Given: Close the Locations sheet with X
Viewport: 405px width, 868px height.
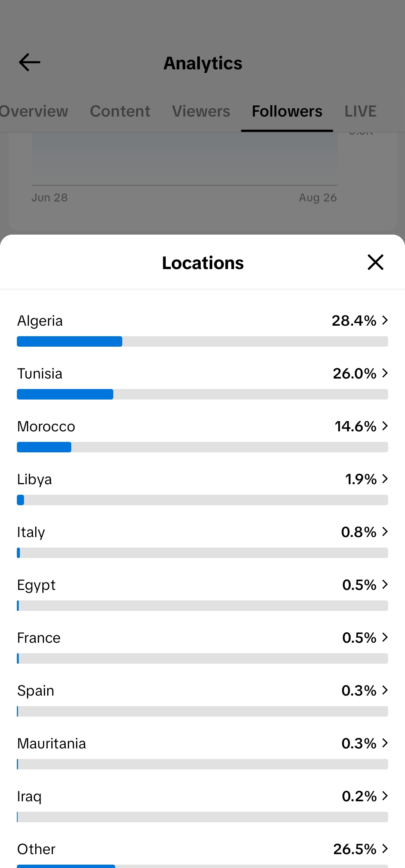Looking at the screenshot, I should click(375, 262).
